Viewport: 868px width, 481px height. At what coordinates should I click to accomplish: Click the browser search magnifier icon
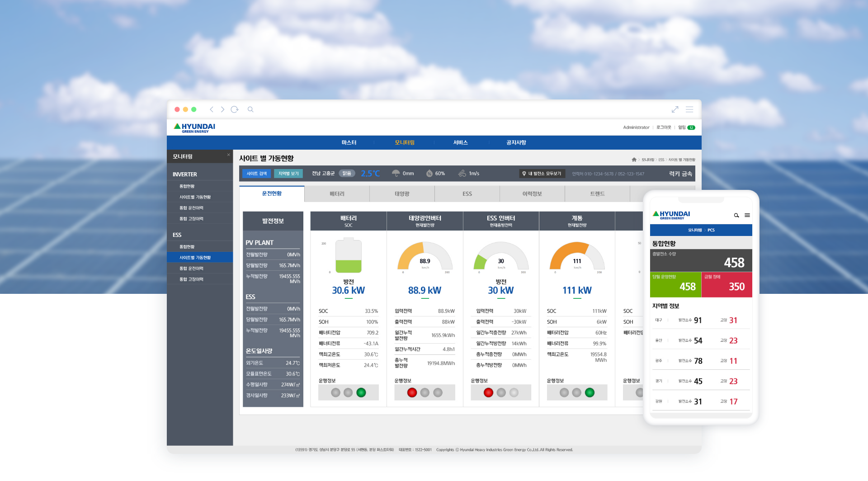[250, 109]
